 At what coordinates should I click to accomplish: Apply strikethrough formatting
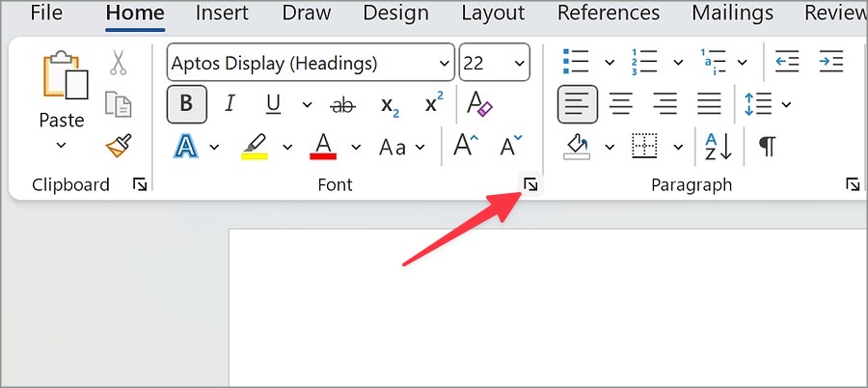tap(341, 104)
